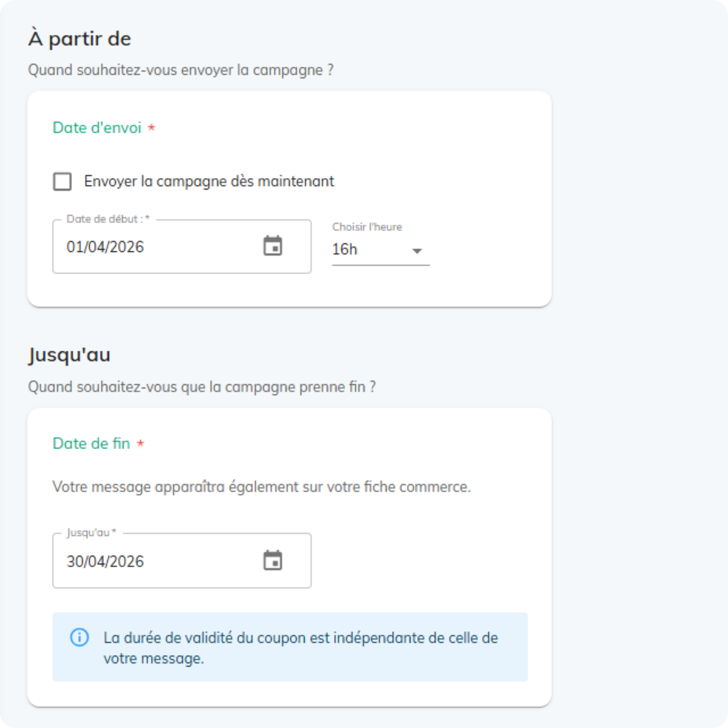
Task: Click the 'Envoyer la campagne dès maintenant' label
Action: [x=209, y=182]
